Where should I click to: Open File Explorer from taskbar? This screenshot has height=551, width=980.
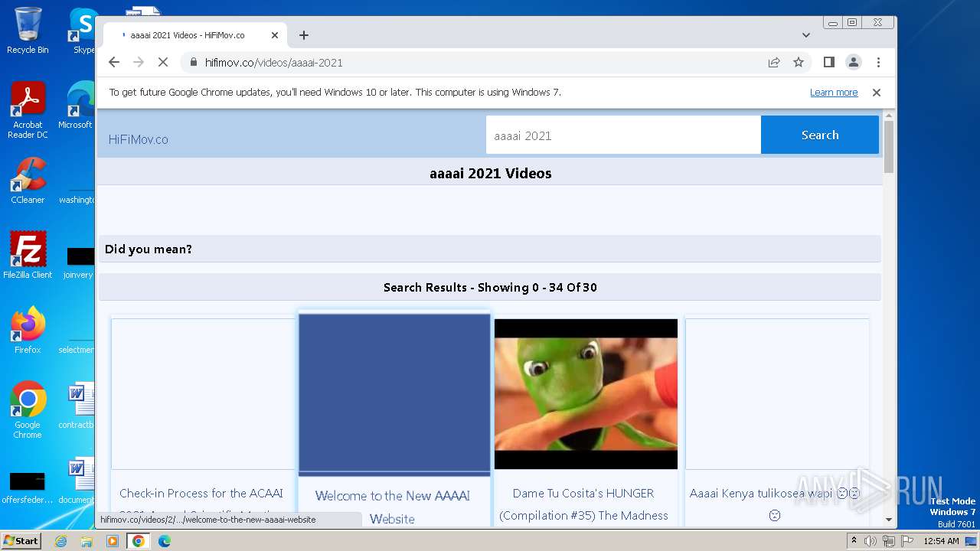tap(87, 541)
